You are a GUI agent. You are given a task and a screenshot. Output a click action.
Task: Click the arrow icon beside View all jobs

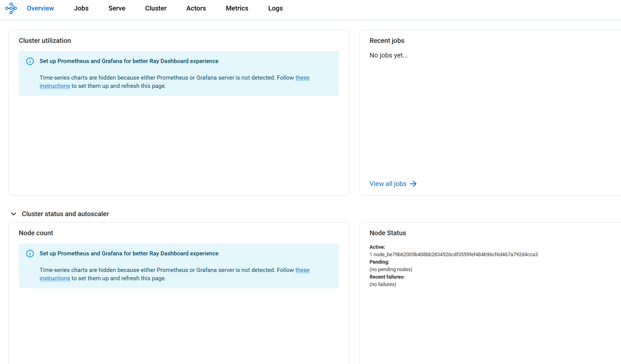click(x=413, y=184)
